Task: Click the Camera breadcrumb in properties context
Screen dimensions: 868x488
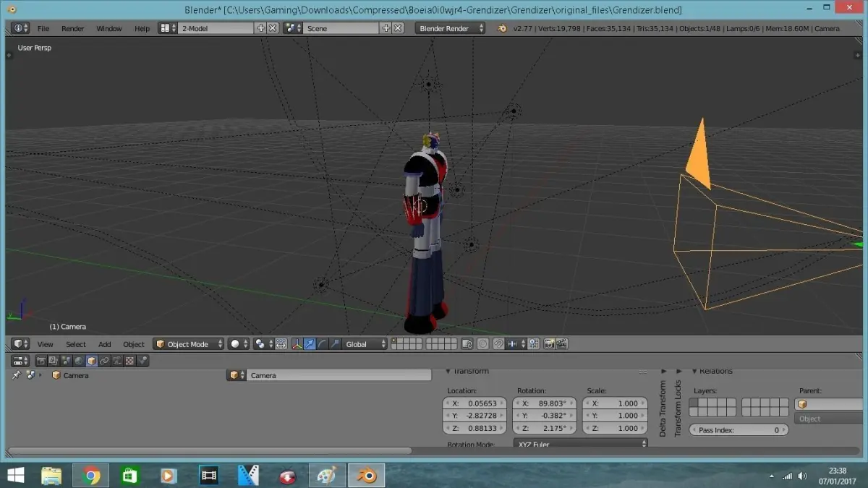Action: pos(70,375)
